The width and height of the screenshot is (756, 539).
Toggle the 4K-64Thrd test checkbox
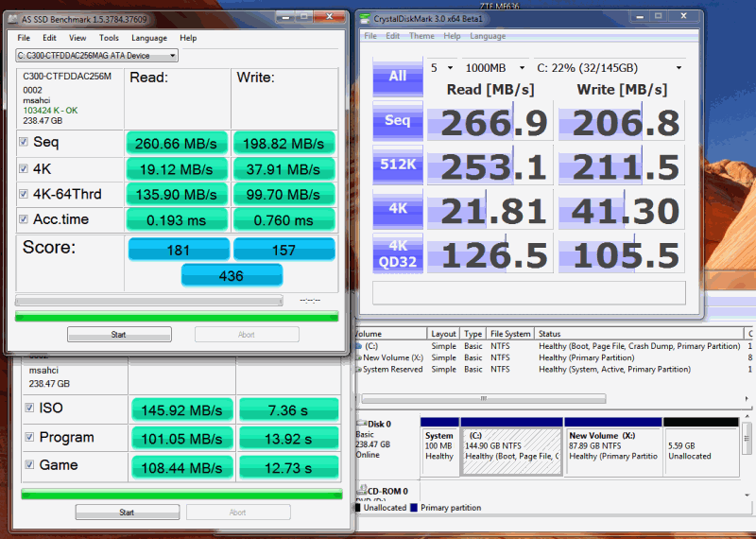click(23, 194)
